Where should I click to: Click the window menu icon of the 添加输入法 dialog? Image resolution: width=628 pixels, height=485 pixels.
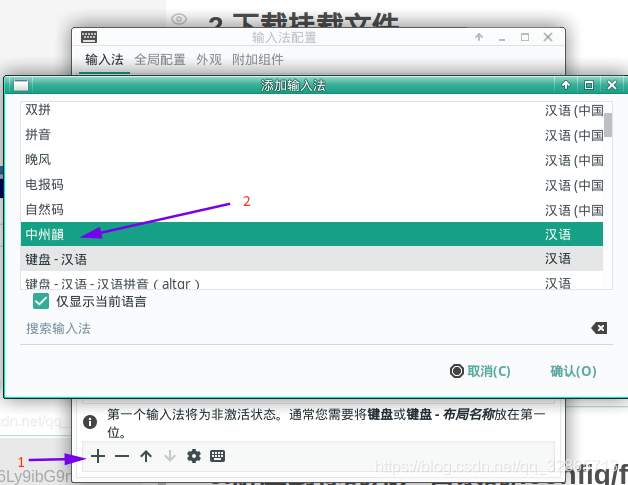(21, 85)
